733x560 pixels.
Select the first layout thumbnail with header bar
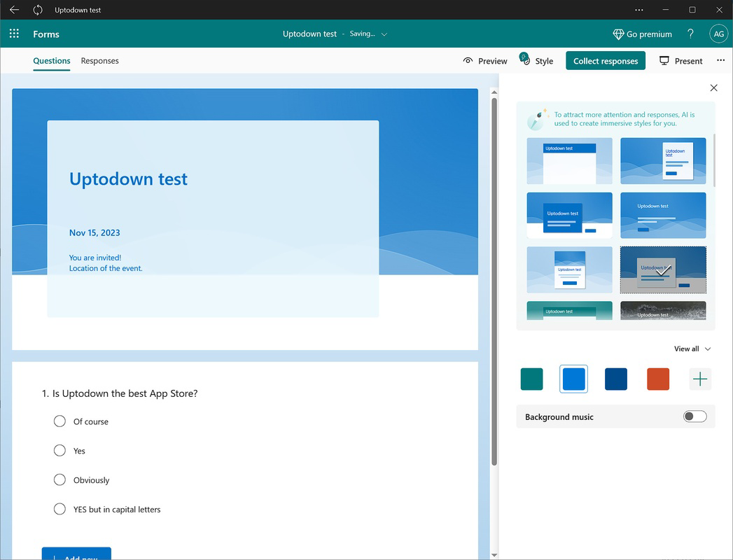tap(569, 161)
